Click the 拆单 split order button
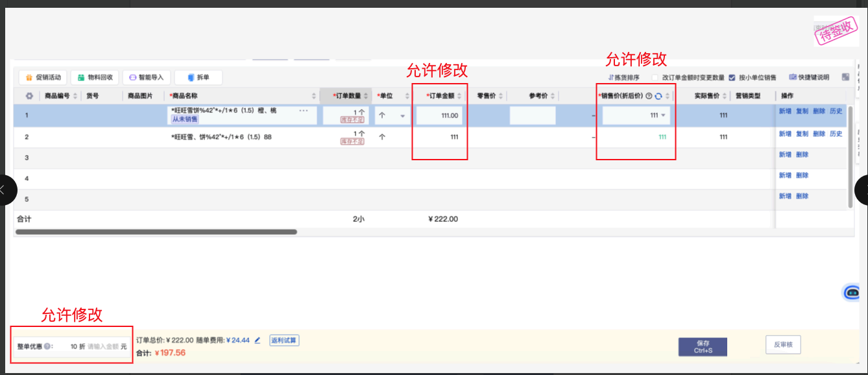 click(x=198, y=77)
